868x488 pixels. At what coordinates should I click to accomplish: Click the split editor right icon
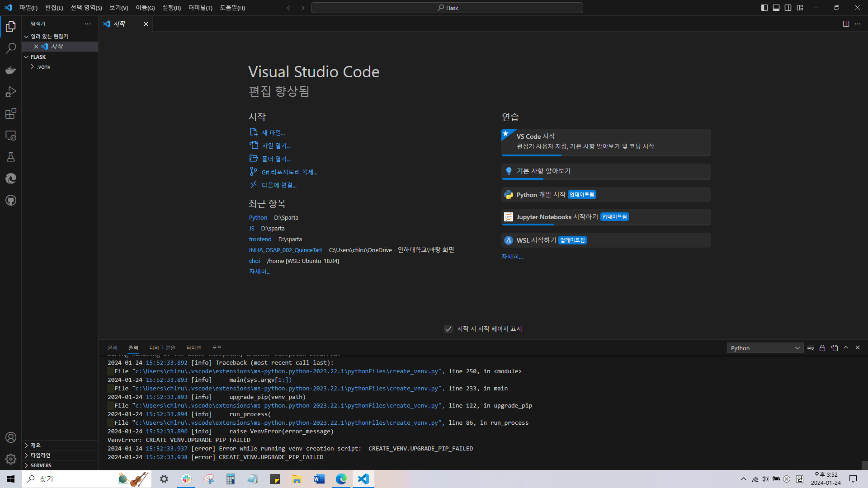click(846, 24)
